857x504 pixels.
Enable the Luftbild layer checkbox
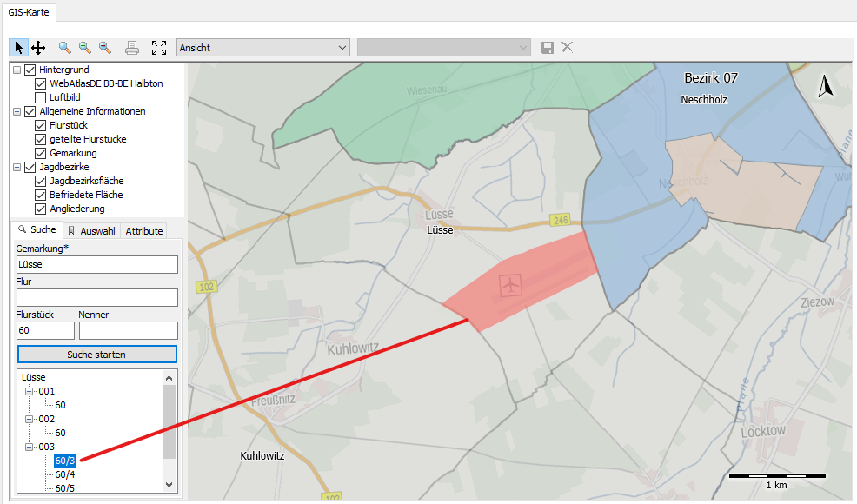[41, 98]
